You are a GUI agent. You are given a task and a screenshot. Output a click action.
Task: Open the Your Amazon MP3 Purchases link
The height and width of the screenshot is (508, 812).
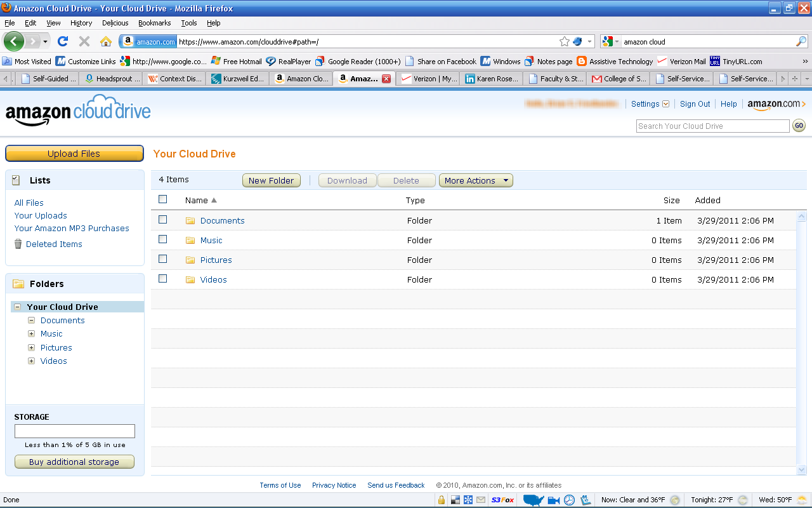pos(72,228)
